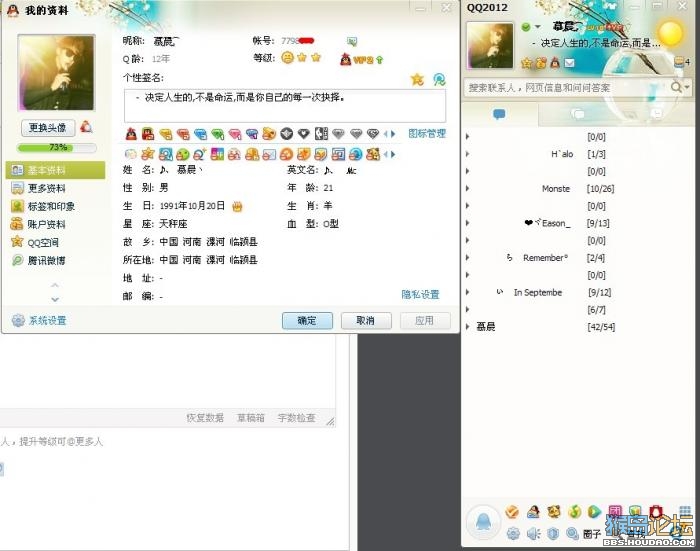Click the red QQ member penguin badge icon
This screenshot has height=551, width=700.
pos(131,134)
